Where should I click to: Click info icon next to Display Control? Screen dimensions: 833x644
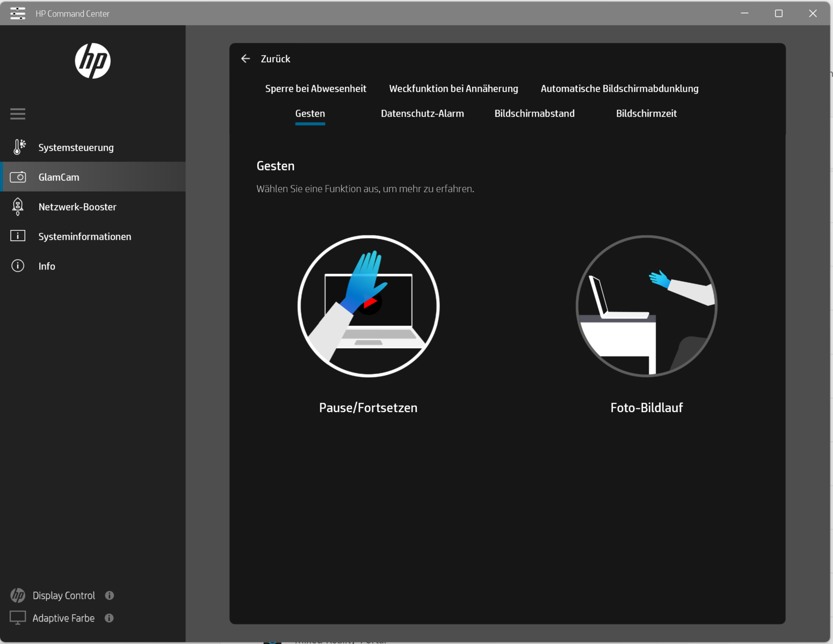(110, 595)
